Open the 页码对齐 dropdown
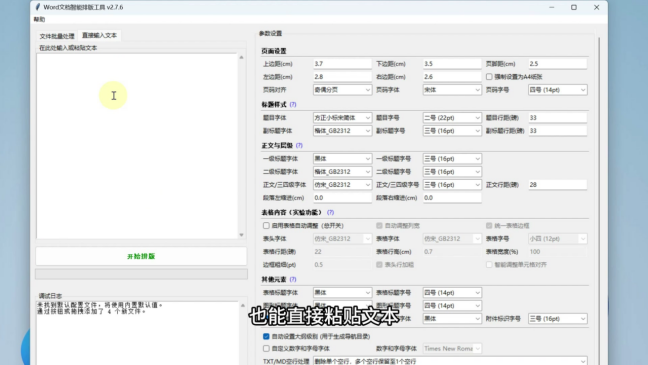This screenshot has width=648, height=365. 342,90
